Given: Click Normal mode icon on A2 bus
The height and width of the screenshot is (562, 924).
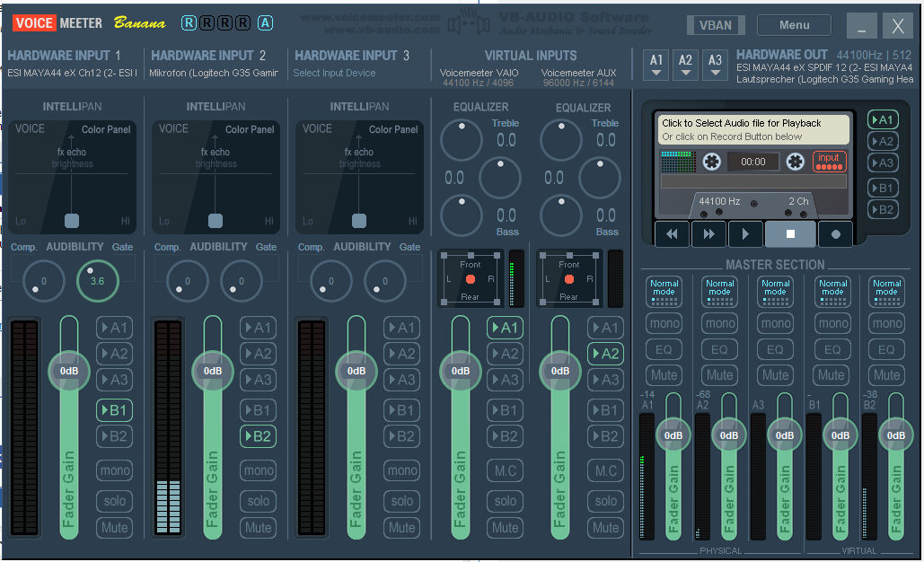Looking at the screenshot, I should point(719,292).
